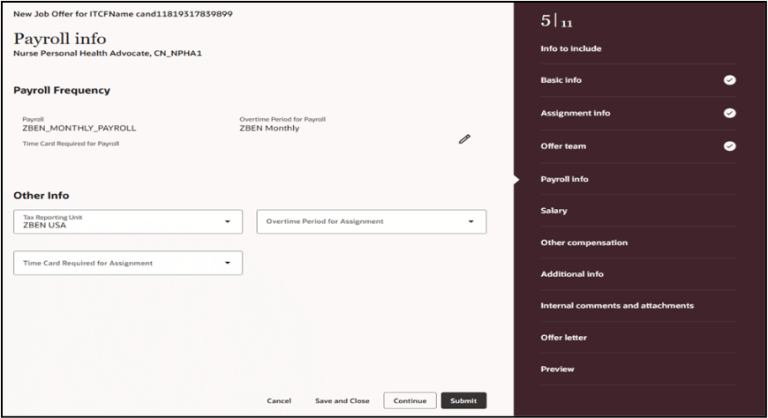Click the pencil edit icon for Payroll Frequency
The image size is (768, 418).
[x=464, y=139]
